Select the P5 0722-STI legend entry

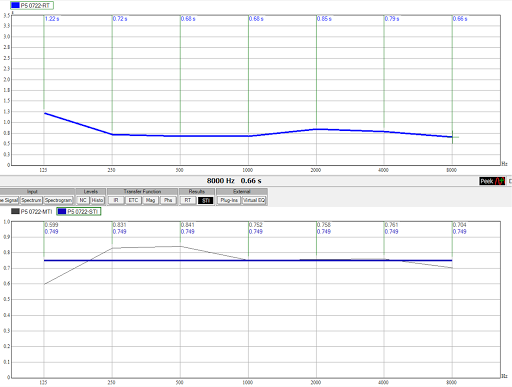pyautogui.click(x=79, y=211)
